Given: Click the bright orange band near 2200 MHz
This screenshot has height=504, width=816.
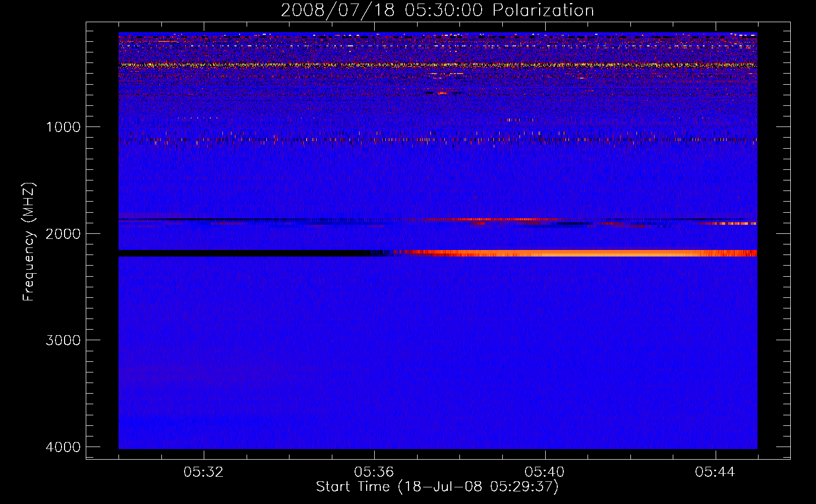Looking at the screenshot, I should click(580, 253).
